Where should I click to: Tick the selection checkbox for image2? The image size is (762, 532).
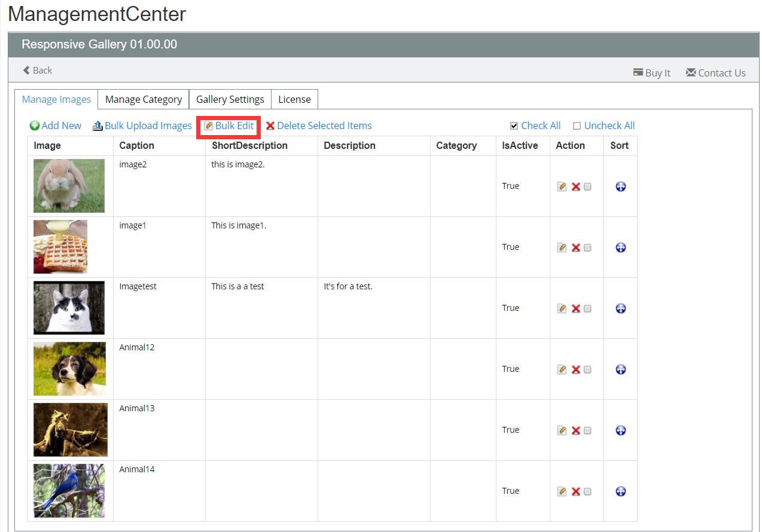tap(587, 186)
